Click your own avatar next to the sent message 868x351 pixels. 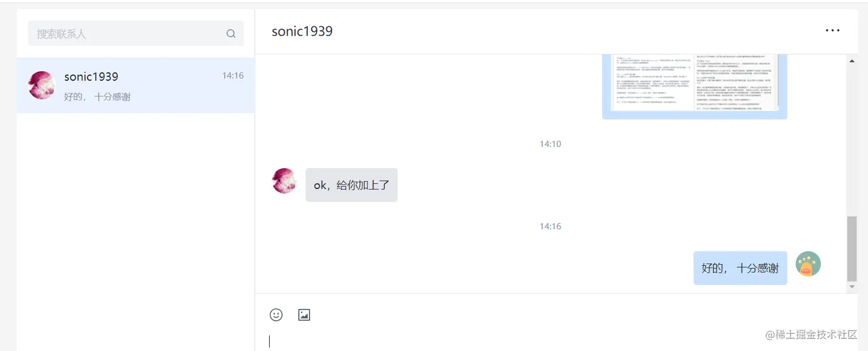(x=808, y=264)
